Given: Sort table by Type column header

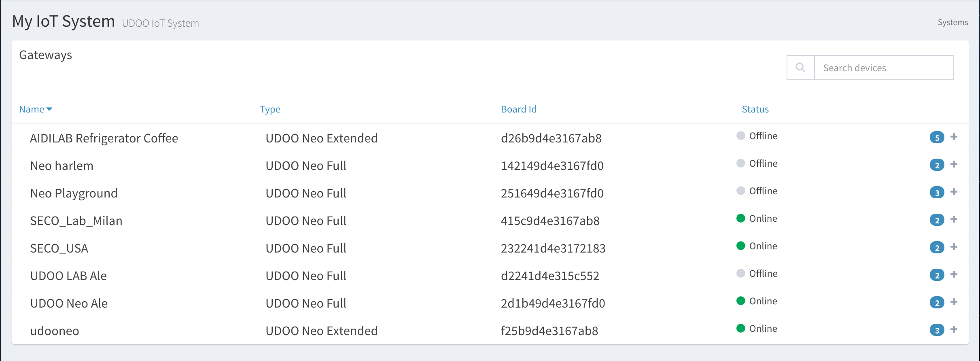Looking at the screenshot, I should point(270,109).
